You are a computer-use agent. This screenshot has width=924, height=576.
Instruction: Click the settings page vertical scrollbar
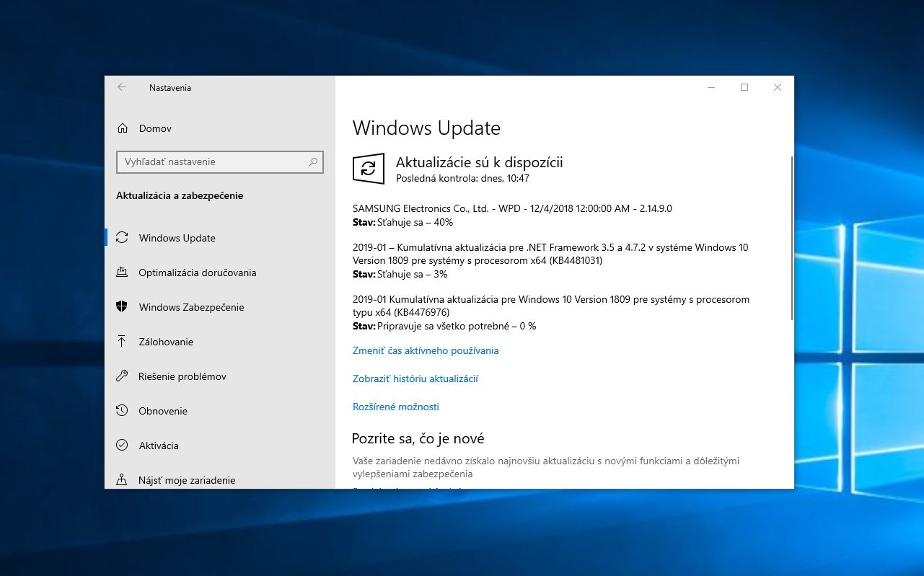pyautogui.click(x=792, y=238)
